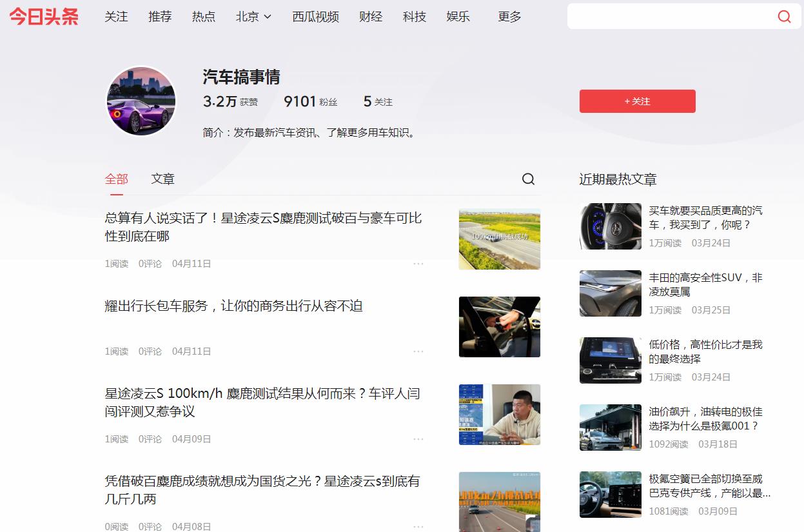804x532 pixels.
Task: Open hot article 买车就要买品质更高的汽车
Action: pos(706,218)
